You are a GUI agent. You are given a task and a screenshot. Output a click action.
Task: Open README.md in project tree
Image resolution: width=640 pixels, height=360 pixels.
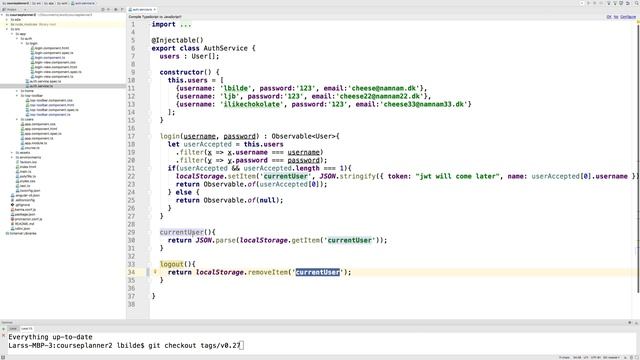coord(22,224)
